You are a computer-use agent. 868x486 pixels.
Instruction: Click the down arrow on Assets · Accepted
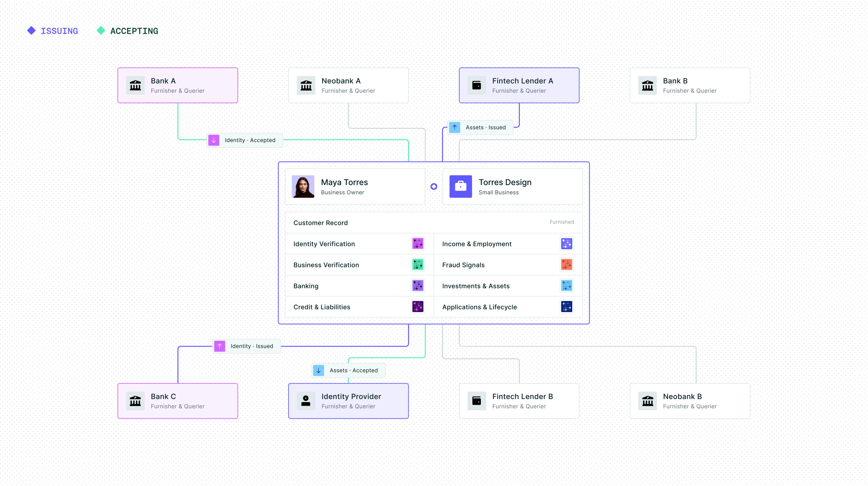click(x=318, y=370)
